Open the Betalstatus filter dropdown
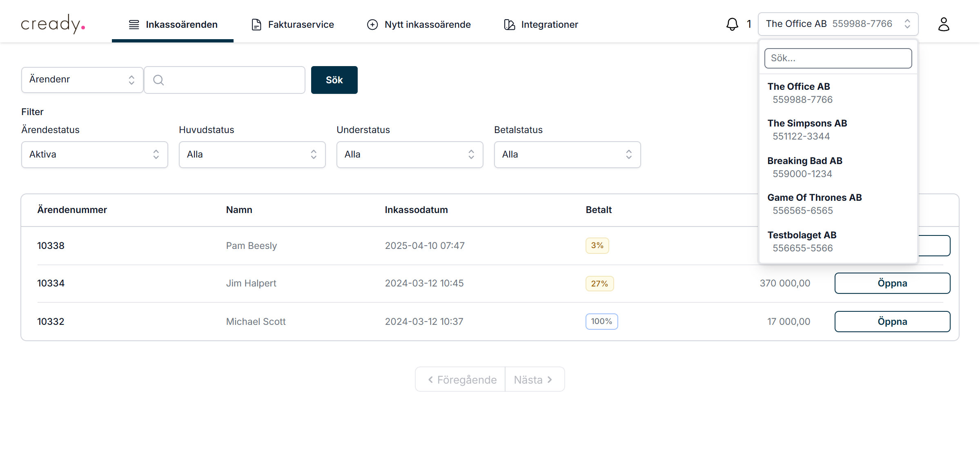This screenshot has height=475, width=980. tap(567, 154)
